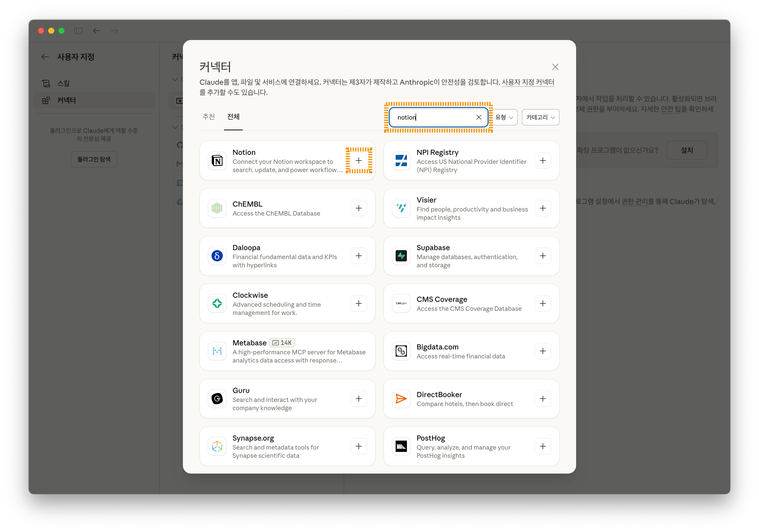Open the 유형 dropdown filter

[x=504, y=117]
